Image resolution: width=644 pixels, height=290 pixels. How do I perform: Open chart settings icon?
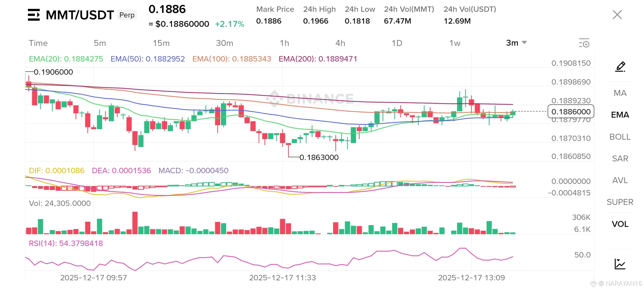click(584, 43)
